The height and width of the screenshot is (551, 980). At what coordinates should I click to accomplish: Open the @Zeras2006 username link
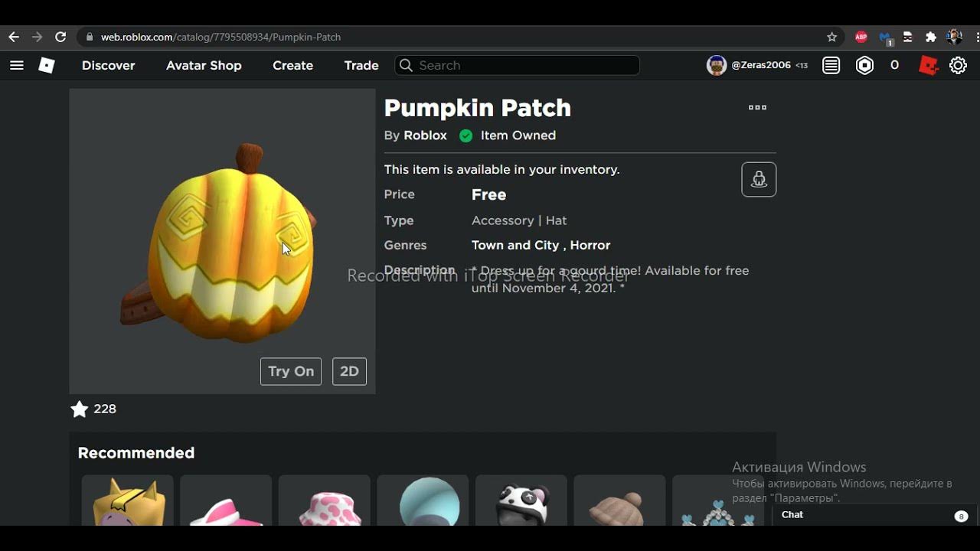coord(761,66)
